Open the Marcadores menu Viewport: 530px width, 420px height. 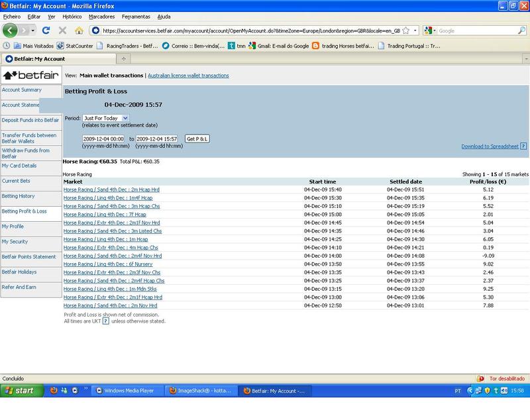click(x=102, y=17)
